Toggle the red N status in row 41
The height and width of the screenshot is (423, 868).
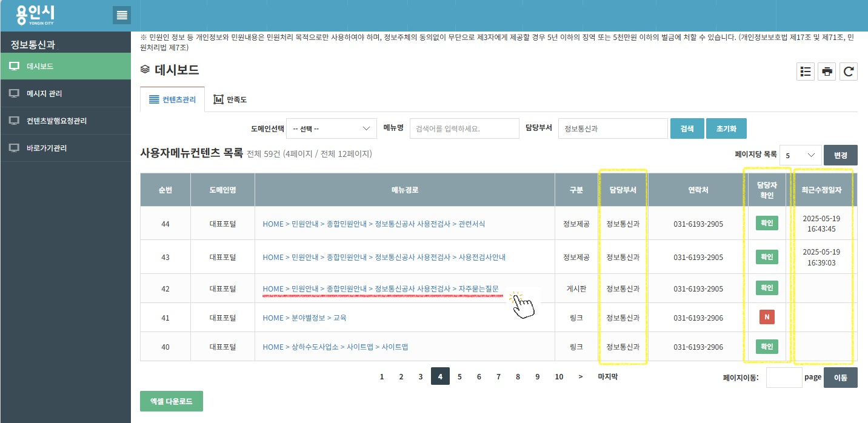click(x=766, y=318)
